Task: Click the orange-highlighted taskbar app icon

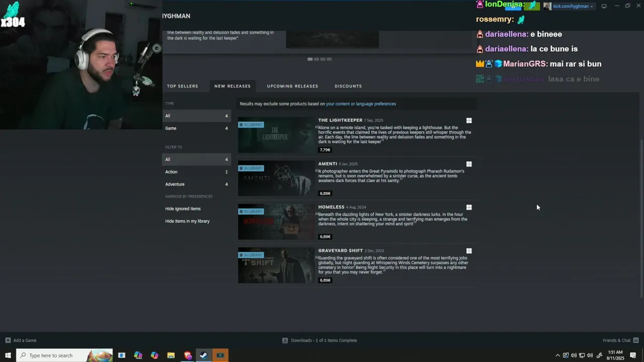Action: click(x=220, y=355)
